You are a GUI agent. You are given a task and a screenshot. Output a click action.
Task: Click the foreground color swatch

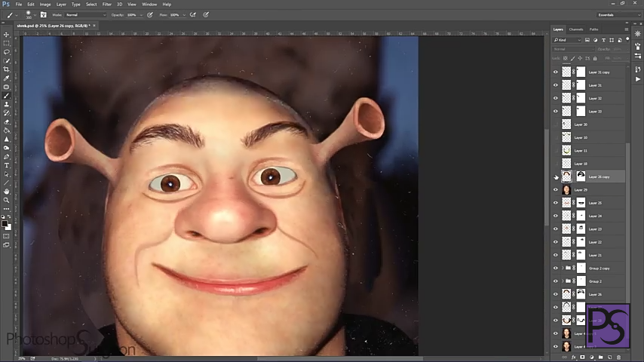5,223
